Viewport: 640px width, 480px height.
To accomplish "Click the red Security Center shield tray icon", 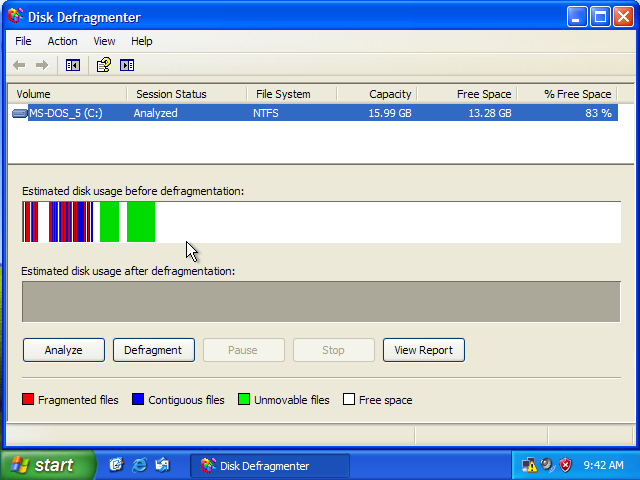I will [x=565, y=465].
